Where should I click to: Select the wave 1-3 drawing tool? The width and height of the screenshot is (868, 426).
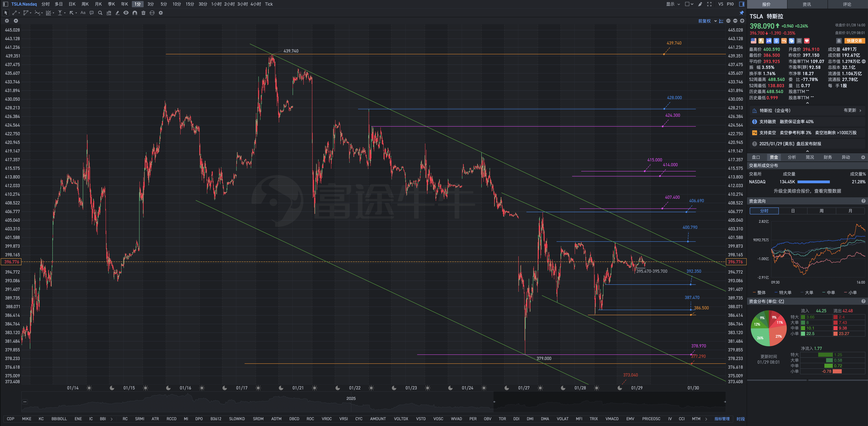37,13
